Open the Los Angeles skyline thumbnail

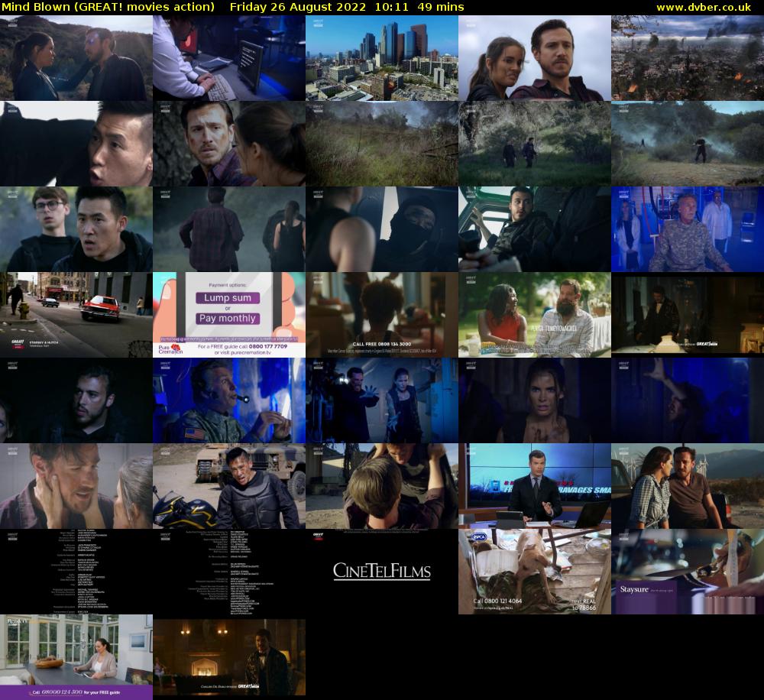click(382, 58)
